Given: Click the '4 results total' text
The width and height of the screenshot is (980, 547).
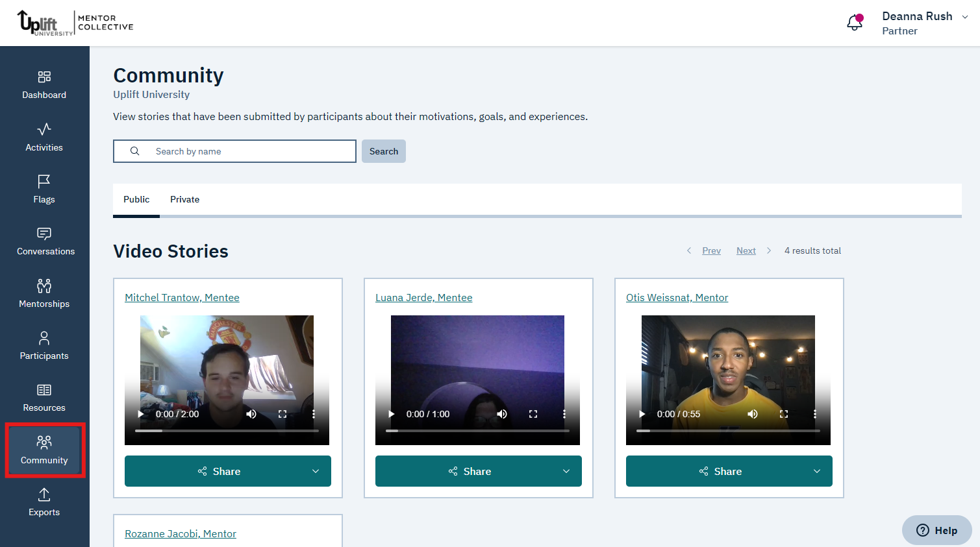Looking at the screenshot, I should 812,250.
